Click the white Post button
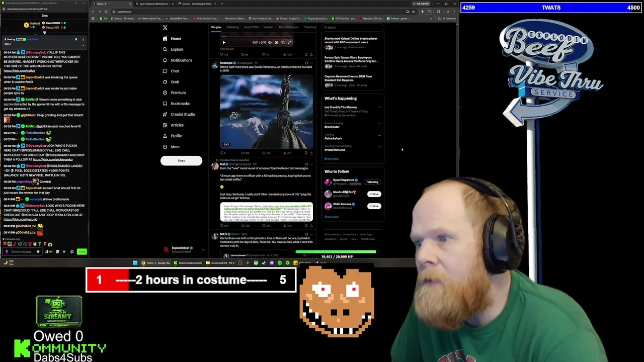644x362 pixels. 181,161
